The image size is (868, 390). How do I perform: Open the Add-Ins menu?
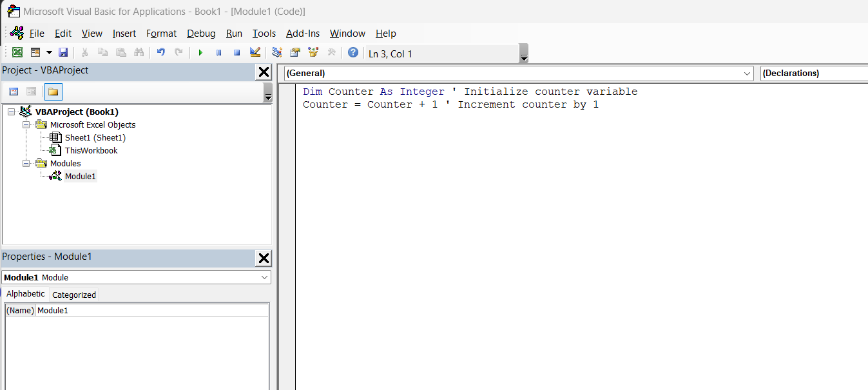point(303,33)
